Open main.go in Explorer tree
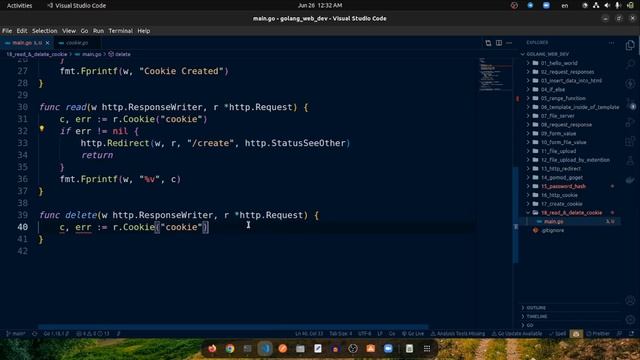 click(x=553, y=222)
